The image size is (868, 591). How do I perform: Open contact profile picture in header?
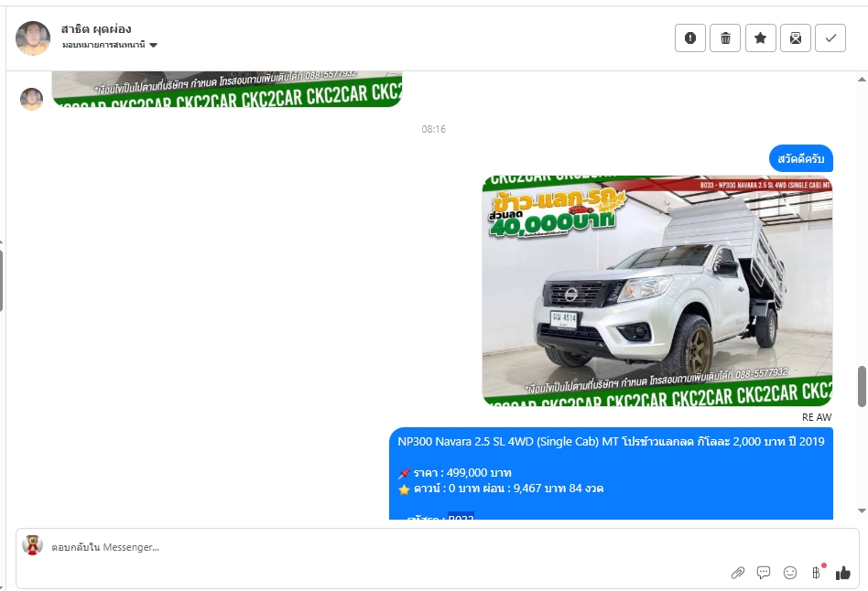[x=33, y=38]
